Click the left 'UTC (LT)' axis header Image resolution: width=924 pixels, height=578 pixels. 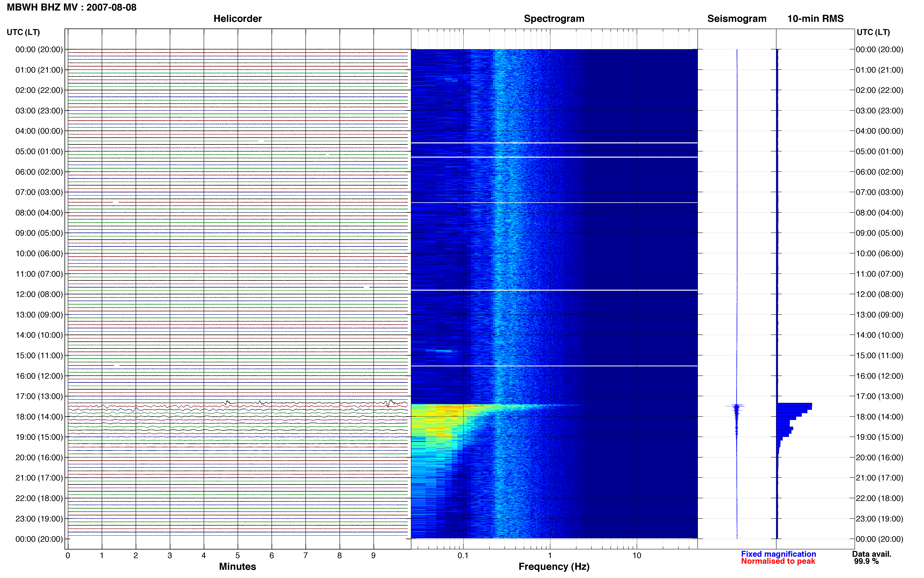tap(23, 32)
